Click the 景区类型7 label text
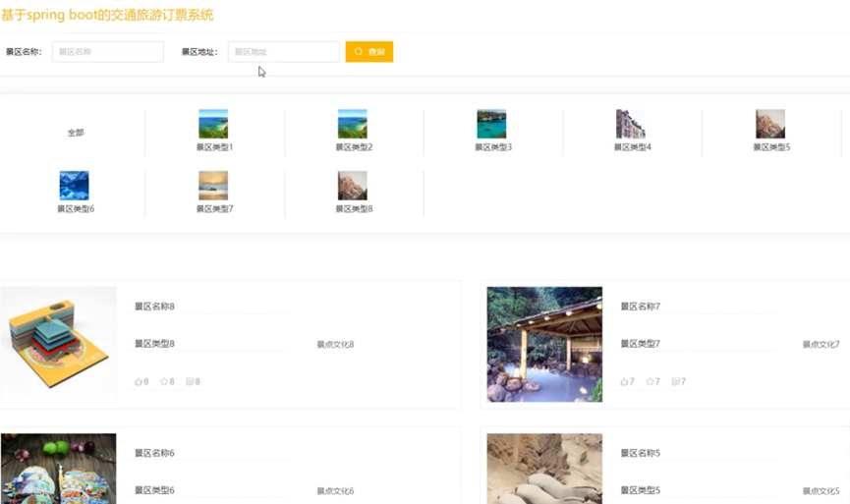Image resolution: width=850 pixels, height=504 pixels. coord(214,209)
